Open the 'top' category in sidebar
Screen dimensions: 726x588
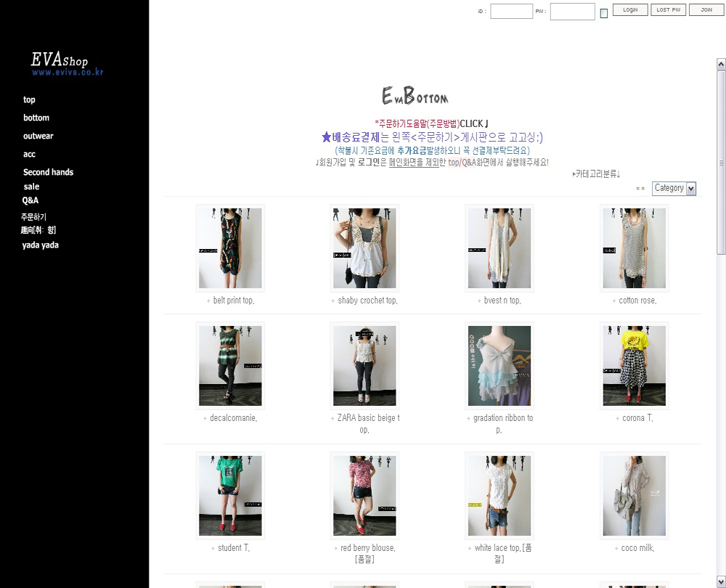click(29, 100)
